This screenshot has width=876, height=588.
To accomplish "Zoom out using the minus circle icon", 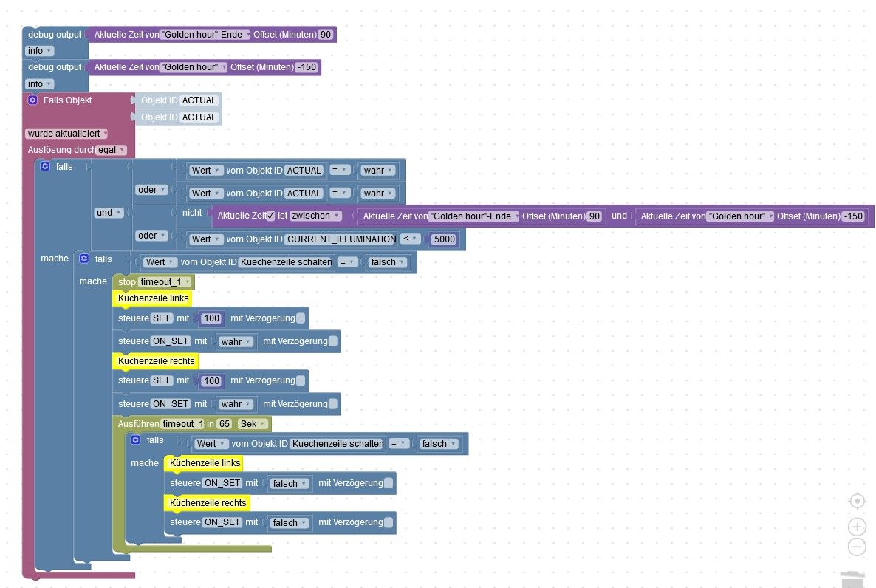I will click(857, 547).
